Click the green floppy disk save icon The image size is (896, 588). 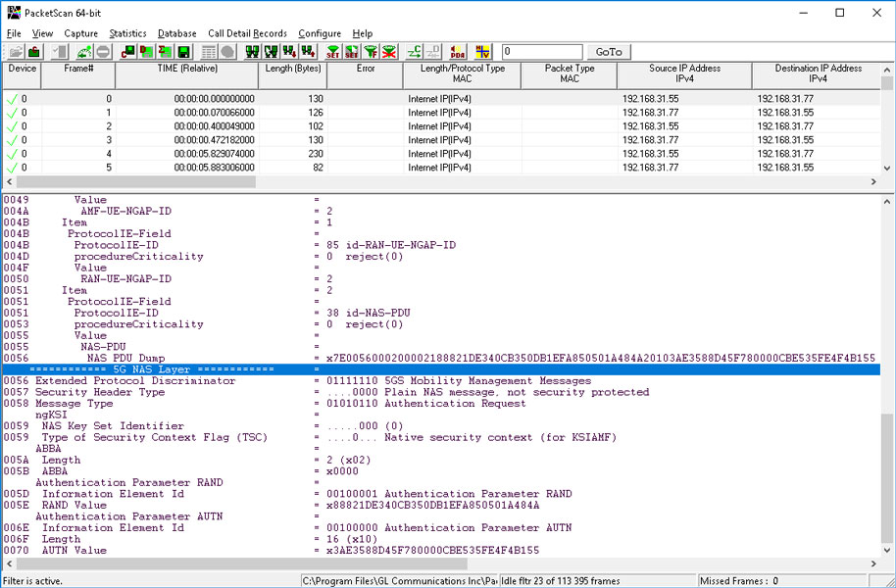click(x=184, y=52)
